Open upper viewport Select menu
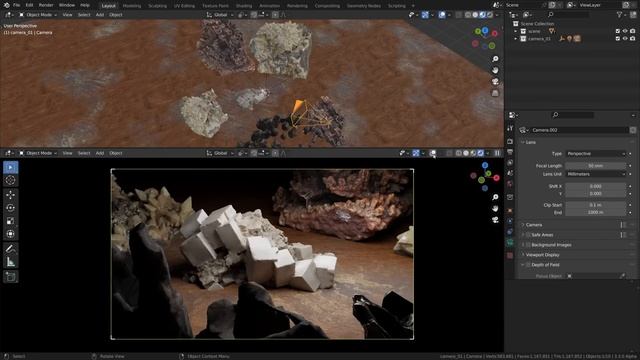Viewport: 640px width, 360px height. (84, 15)
